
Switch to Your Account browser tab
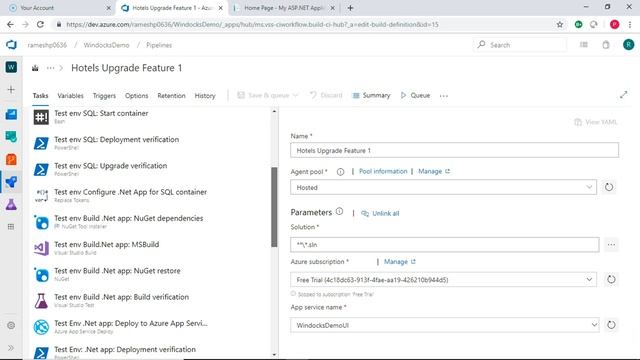59,8
